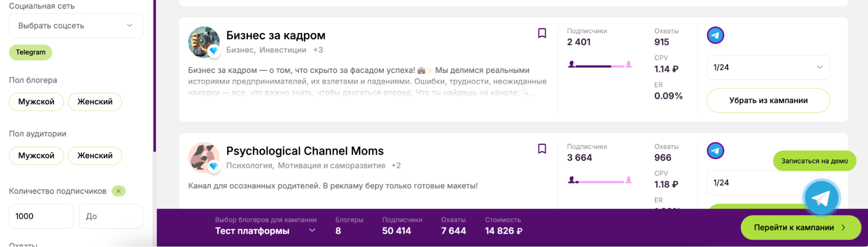The height and width of the screenshot is (247, 868).
Task: Toggle Мужской under Пол блогера
Action: (x=36, y=102)
